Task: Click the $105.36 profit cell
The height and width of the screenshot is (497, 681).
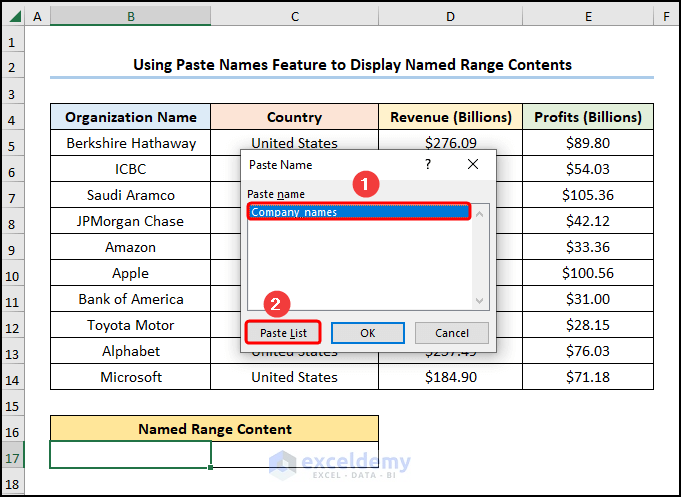Action: tap(588, 195)
